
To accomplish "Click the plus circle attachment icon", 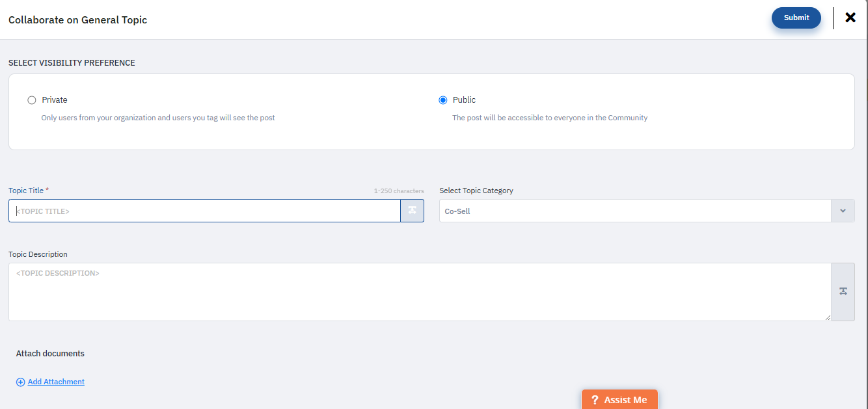I will point(20,382).
